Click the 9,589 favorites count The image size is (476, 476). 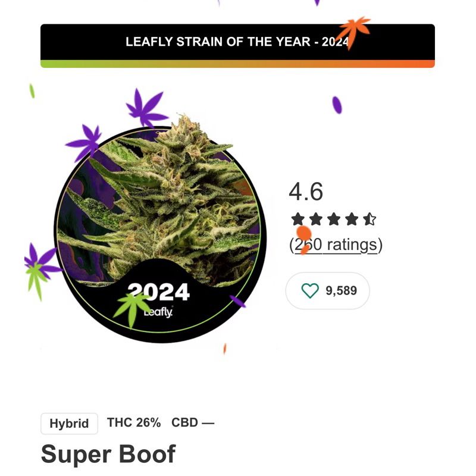click(342, 291)
